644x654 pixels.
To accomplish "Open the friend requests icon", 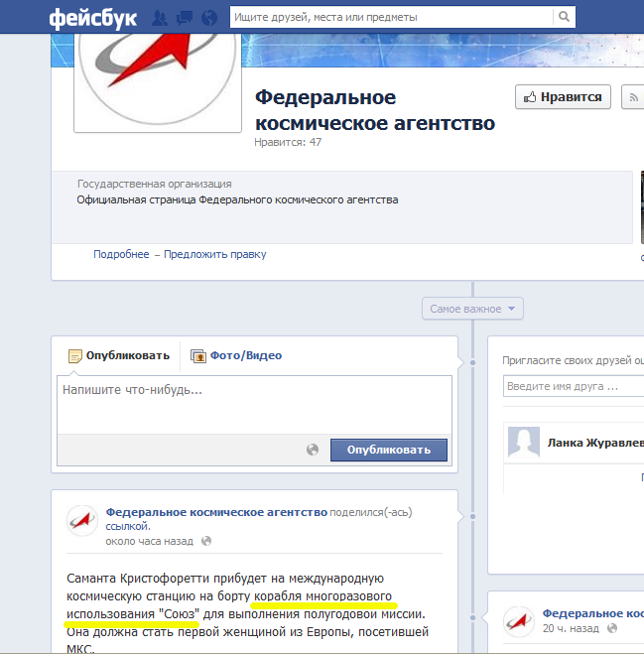I will [160, 18].
